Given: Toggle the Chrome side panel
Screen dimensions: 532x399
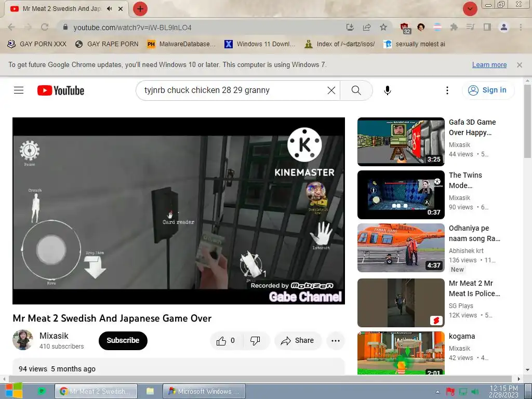Looking at the screenshot, I should click(487, 27).
